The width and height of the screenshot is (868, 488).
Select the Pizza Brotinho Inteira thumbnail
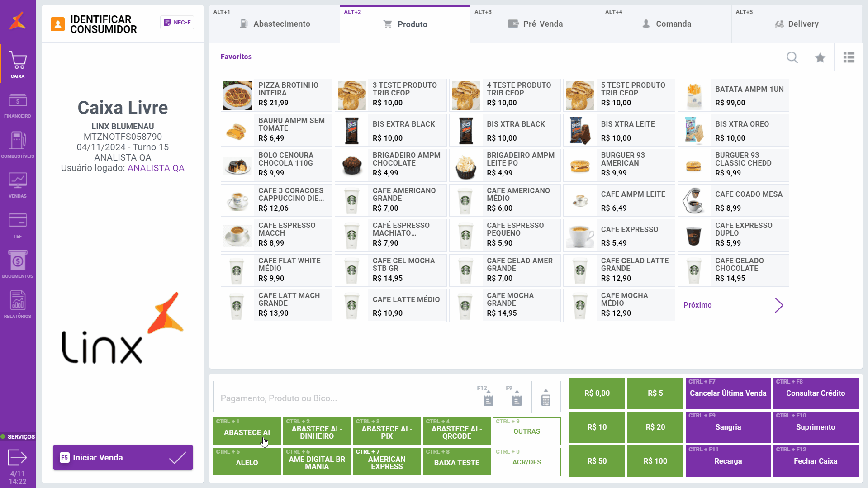pyautogui.click(x=237, y=95)
